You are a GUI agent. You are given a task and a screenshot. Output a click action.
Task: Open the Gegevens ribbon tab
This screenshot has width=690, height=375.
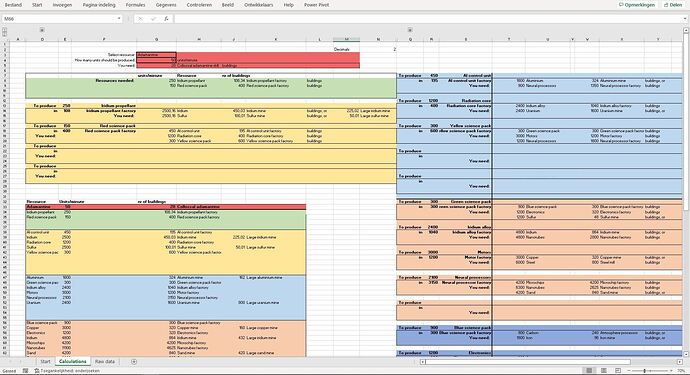[166, 5]
